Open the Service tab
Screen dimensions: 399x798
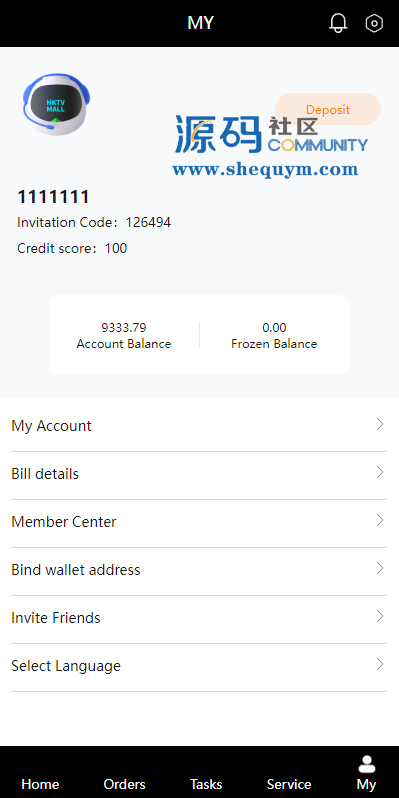(x=289, y=784)
